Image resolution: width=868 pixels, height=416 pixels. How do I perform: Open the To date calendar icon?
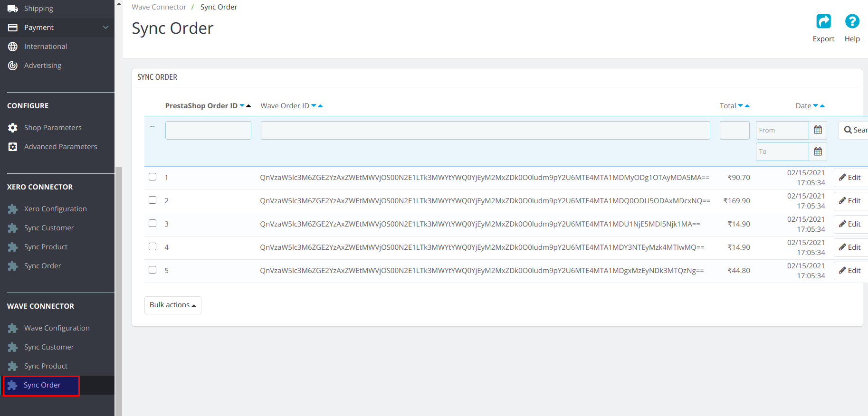(x=818, y=151)
